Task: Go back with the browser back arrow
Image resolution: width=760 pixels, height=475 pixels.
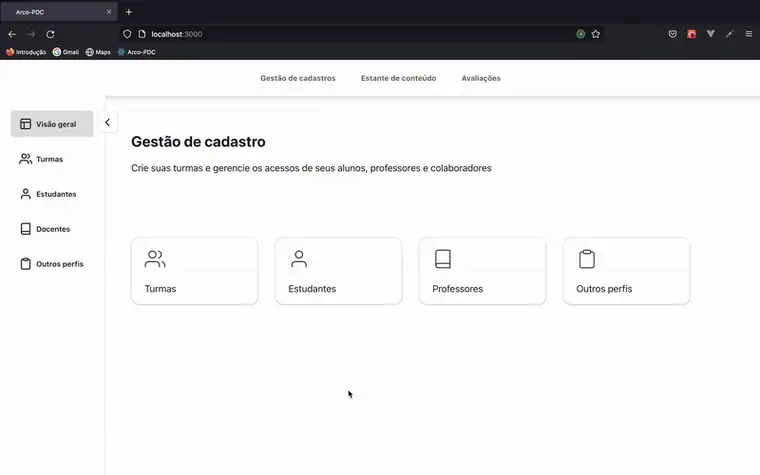Action: [12, 34]
